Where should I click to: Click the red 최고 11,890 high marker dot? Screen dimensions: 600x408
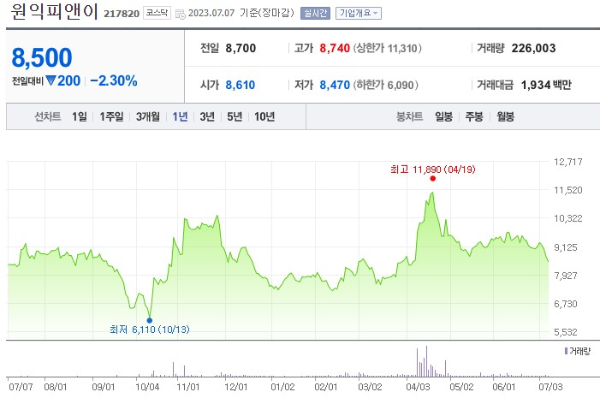pyautogui.click(x=433, y=178)
